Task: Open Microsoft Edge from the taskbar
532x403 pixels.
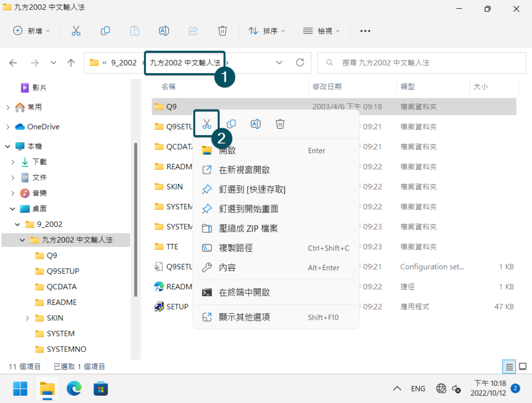Action: pos(74,389)
